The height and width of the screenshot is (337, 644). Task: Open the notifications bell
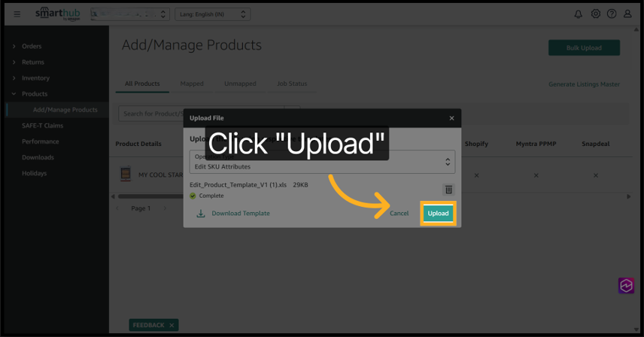(578, 14)
